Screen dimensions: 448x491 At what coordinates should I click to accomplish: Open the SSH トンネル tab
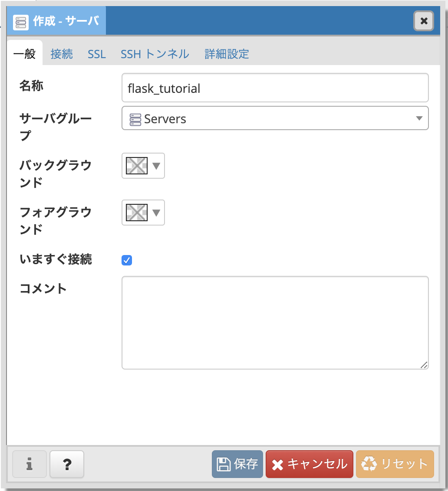155,54
